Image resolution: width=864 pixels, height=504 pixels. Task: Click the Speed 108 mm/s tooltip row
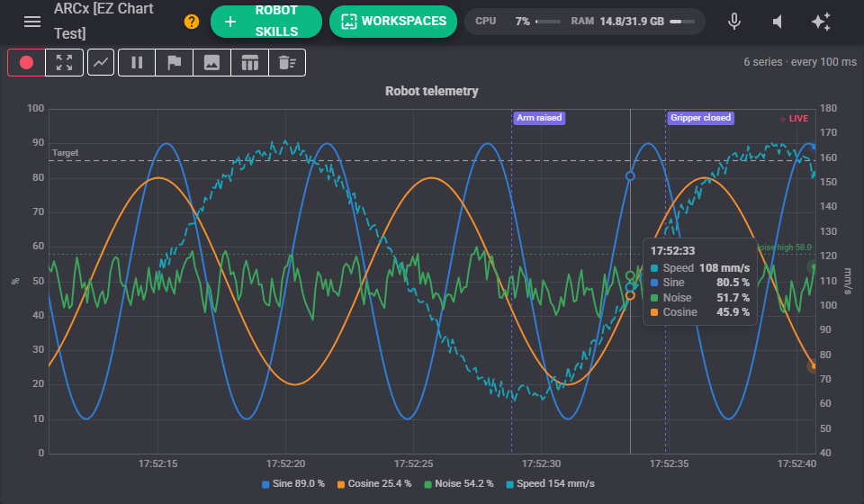(700, 267)
